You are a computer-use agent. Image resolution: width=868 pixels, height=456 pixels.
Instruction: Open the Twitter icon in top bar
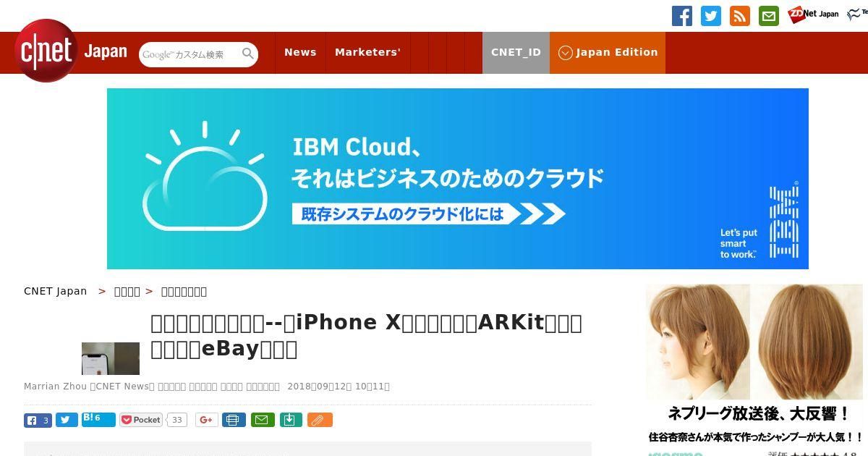711,16
